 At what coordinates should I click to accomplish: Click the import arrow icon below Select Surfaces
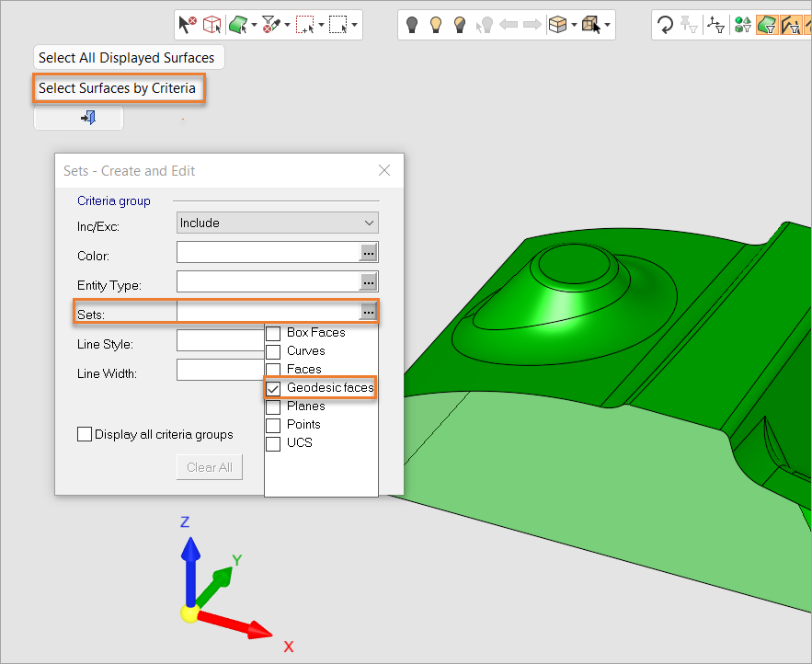(88, 118)
